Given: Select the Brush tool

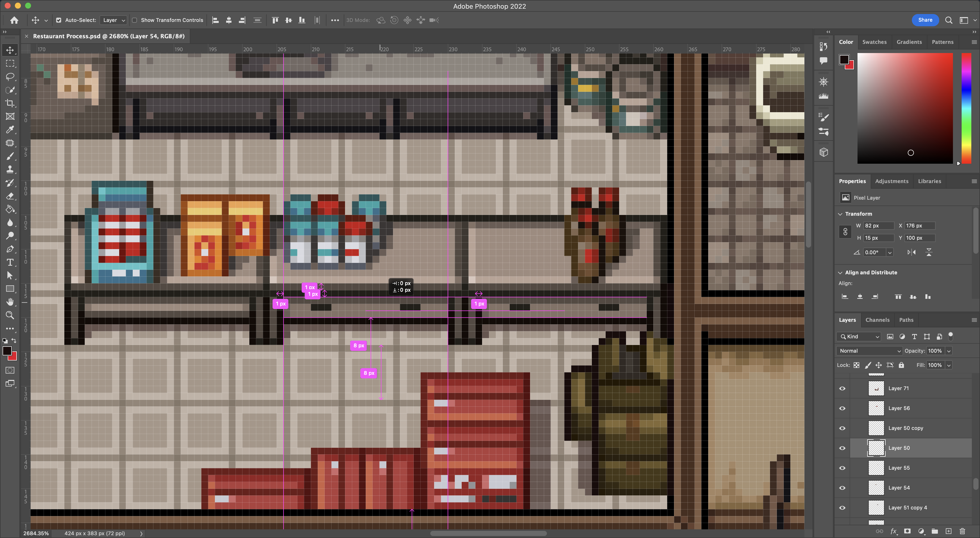Looking at the screenshot, I should click(10, 156).
